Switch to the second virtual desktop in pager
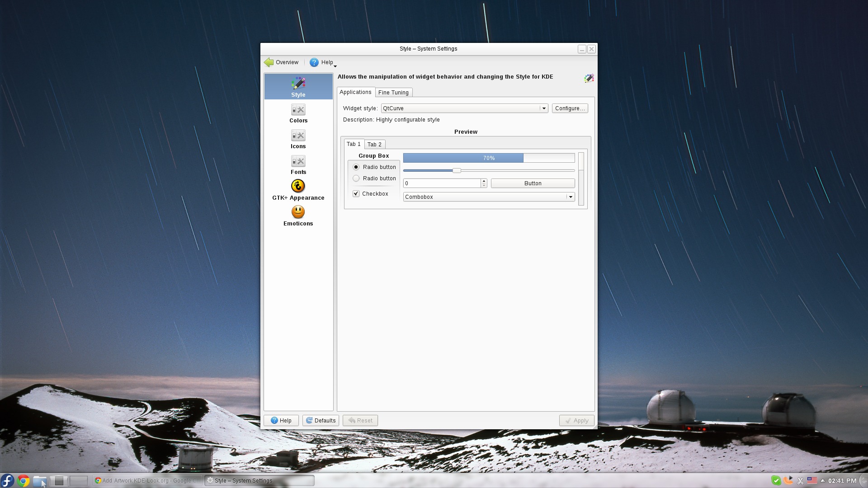Screen dimensions: 868x488 tap(78, 481)
